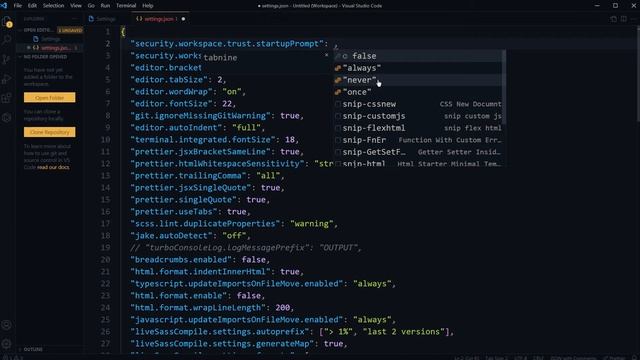Click "html.format.wrapLineLength" key
Image resolution: width=640 pixels, height=360 pixels.
198,308
